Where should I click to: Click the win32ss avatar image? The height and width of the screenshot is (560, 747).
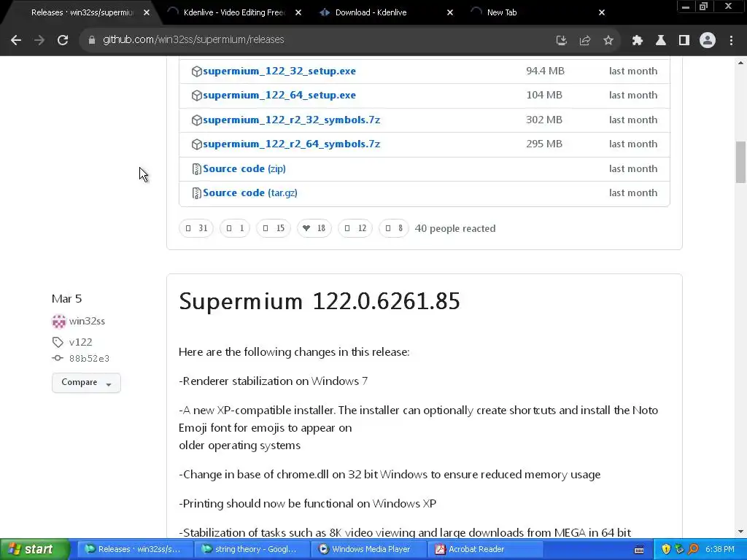point(58,322)
